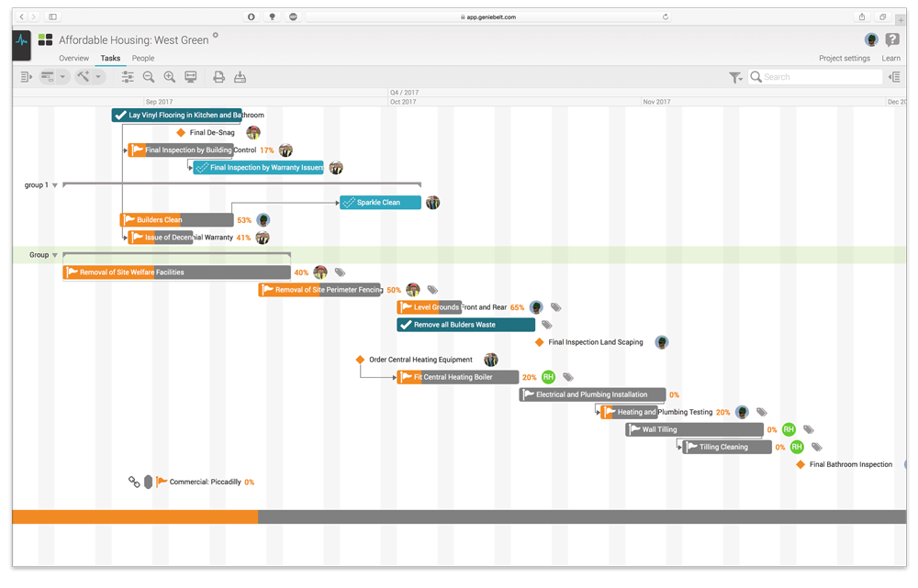Switch to the People tab

pos(142,58)
